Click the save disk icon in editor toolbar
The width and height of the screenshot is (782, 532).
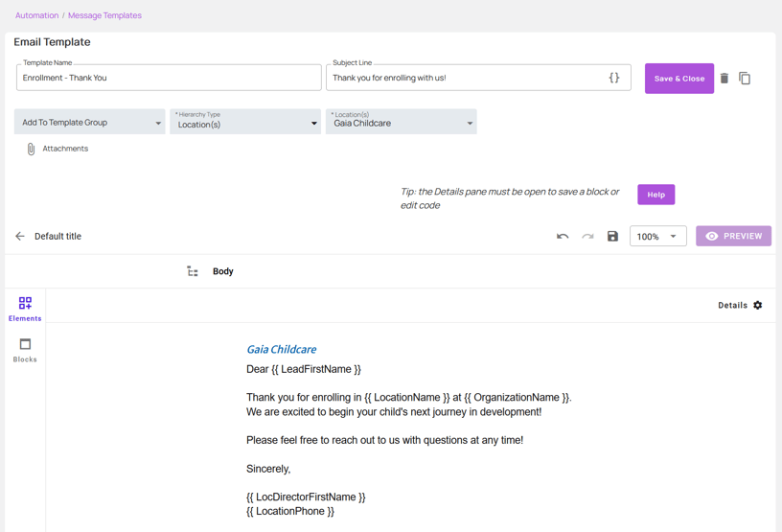click(x=612, y=237)
